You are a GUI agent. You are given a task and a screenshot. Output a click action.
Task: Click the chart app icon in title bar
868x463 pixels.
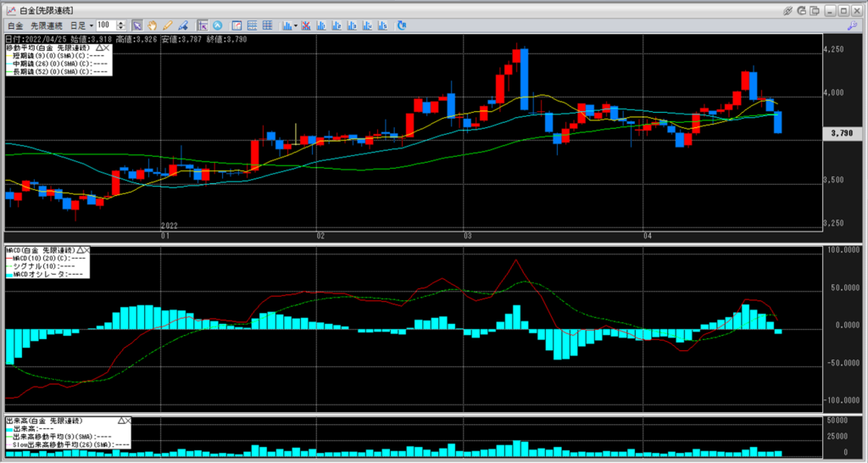11,10
